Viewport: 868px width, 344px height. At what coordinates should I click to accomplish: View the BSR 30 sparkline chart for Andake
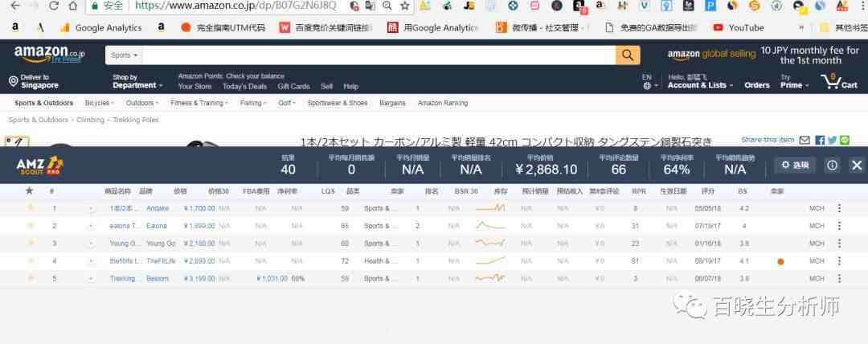pos(490,208)
